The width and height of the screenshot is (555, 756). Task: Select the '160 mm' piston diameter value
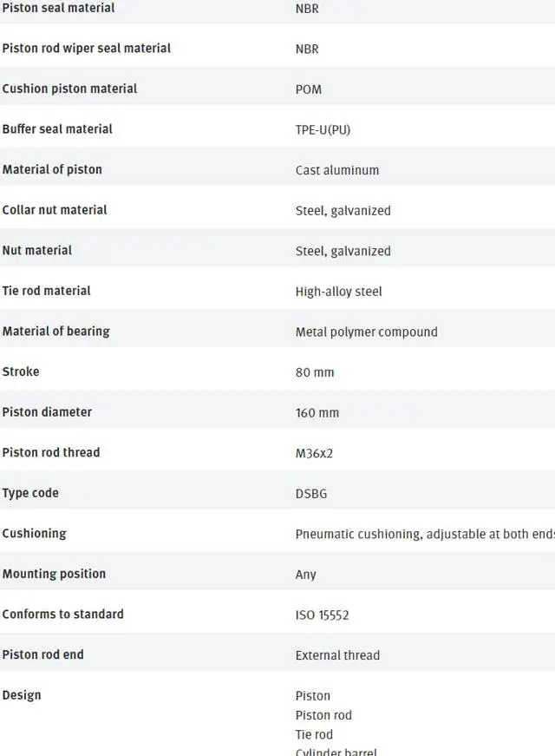tap(317, 413)
